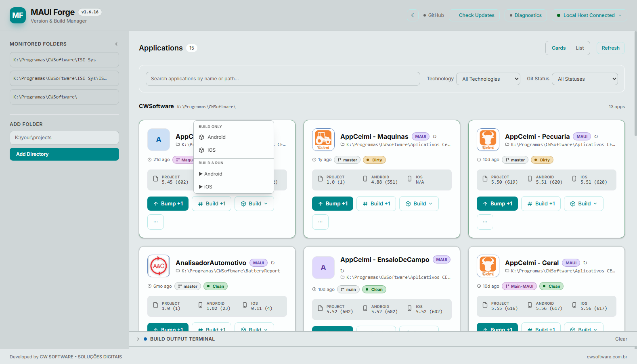Expand the Build Output Terminal panel
The image size is (637, 364).
[x=138, y=339]
